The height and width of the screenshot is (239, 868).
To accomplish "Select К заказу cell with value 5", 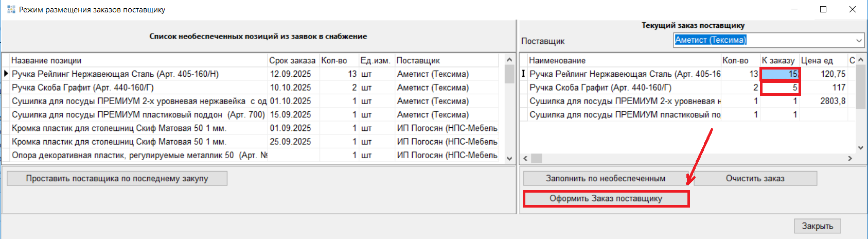I will (780, 88).
